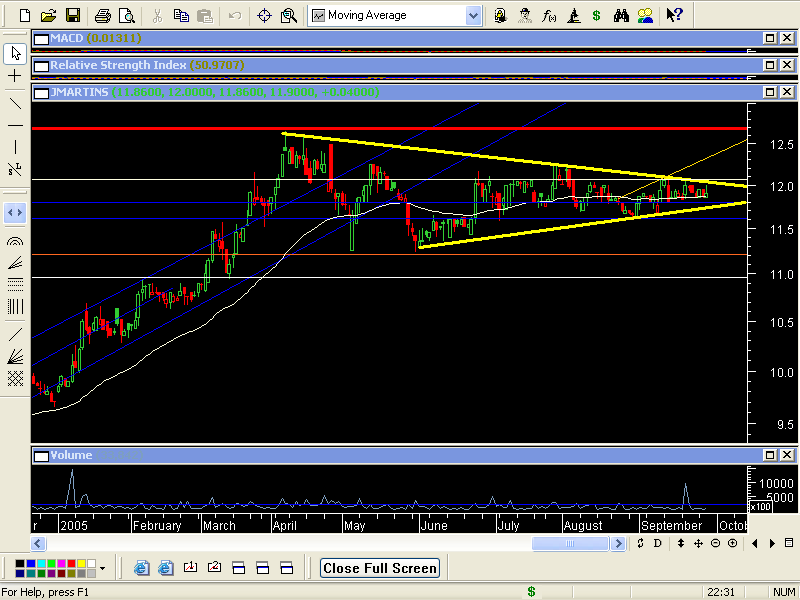This screenshot has width=800, height=600.
Task: Open the f(x) Indicator Builder
Action: [x=549, y=15]
